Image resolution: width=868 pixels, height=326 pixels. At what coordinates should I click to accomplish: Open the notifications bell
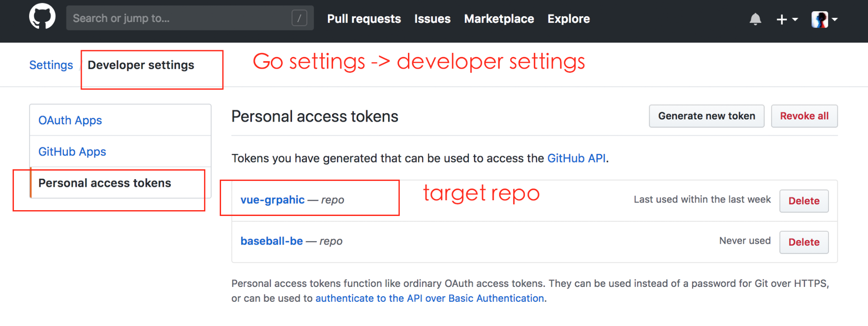coord(755,19)
